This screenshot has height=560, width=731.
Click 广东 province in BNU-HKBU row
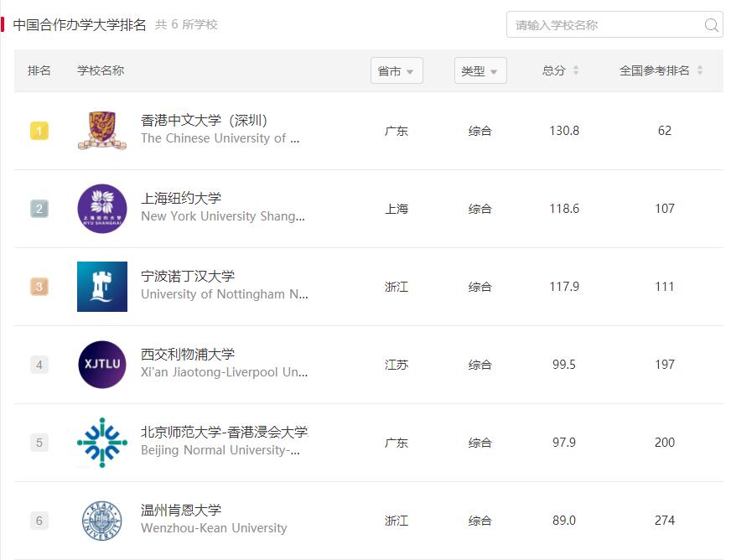pos(397,443)
